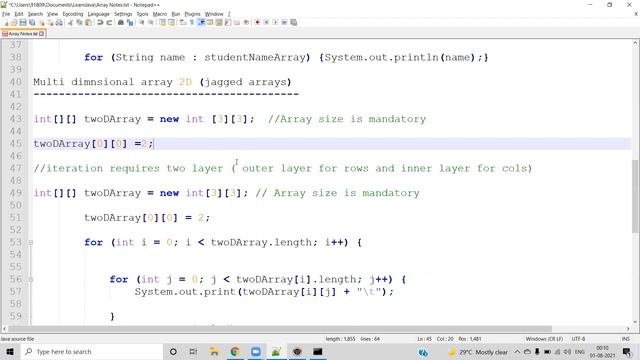
Task: Click the Print toolbar icon
Action: pos(59,22)
